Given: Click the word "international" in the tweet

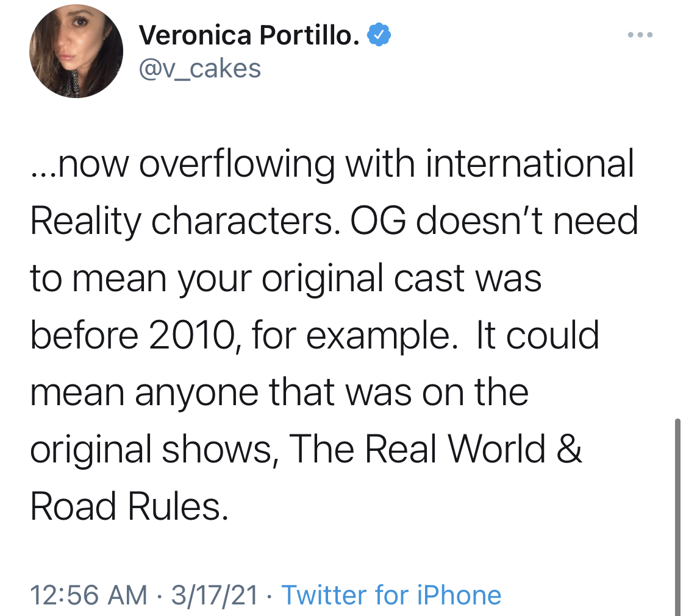Looking at the screenshot, I should 530,163.
